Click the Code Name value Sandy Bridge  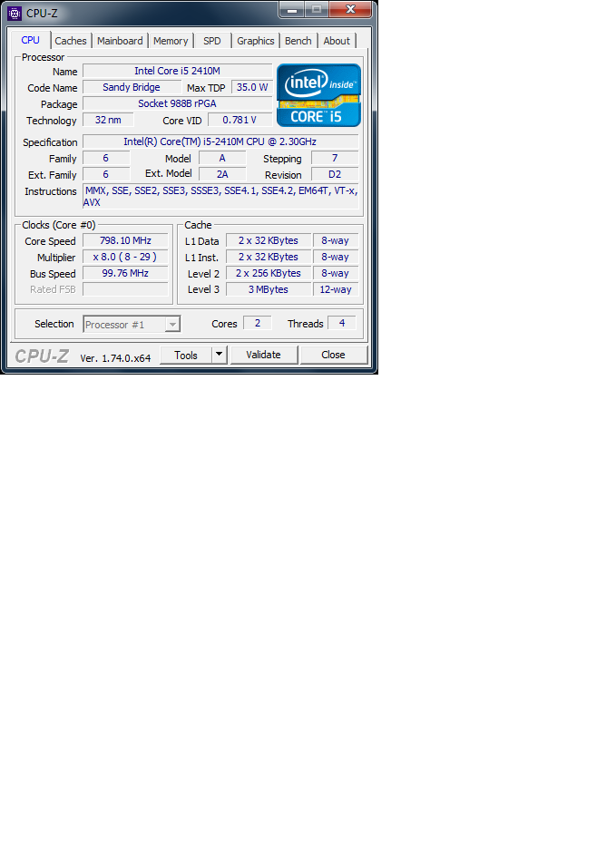point(132,87)
